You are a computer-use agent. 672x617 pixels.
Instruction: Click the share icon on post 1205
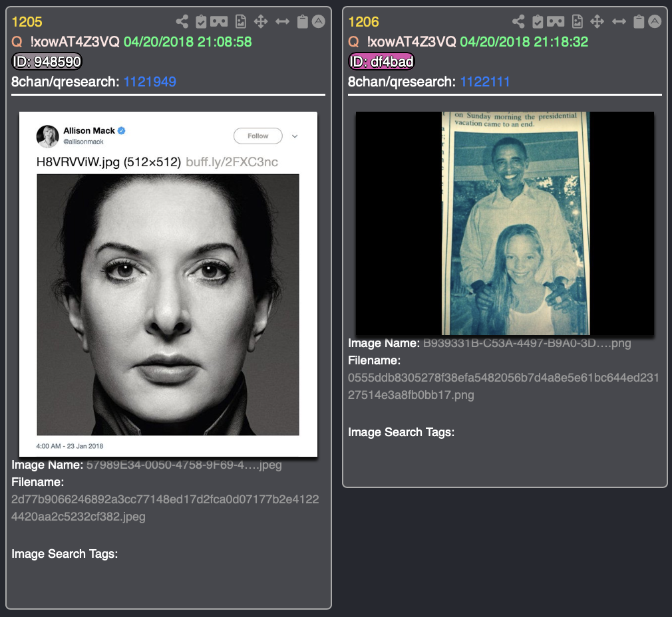point(182,21)
